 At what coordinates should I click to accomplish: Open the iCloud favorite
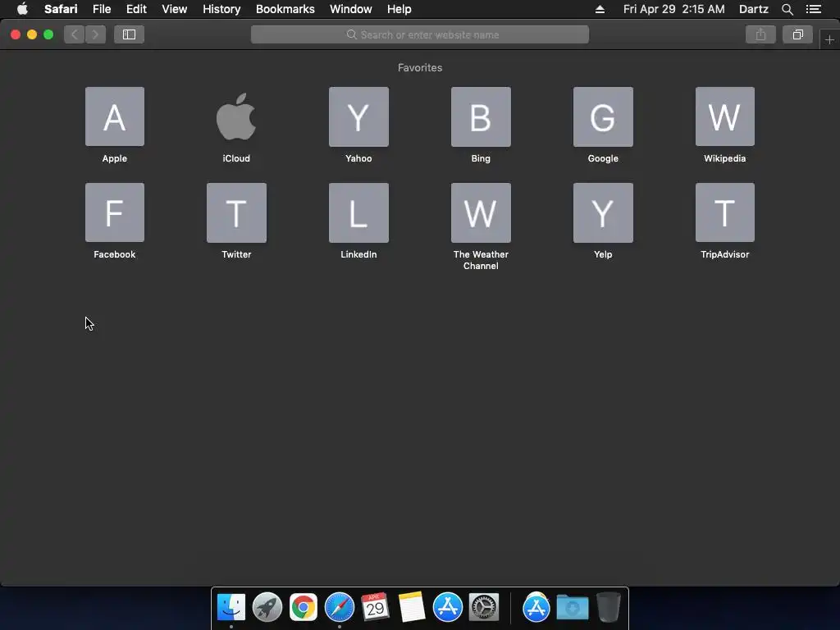[x=236, y=116]
